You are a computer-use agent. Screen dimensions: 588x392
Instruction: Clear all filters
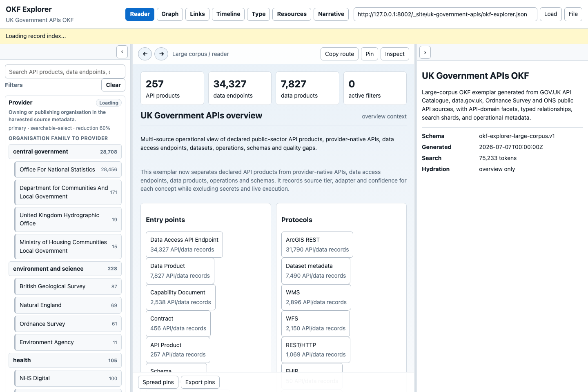point(113,85)
